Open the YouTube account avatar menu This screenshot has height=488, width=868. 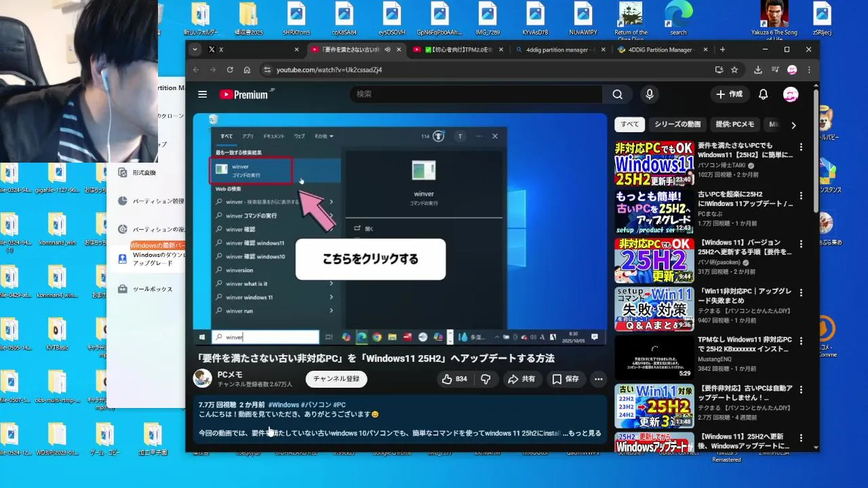click(x=791, y=94)
